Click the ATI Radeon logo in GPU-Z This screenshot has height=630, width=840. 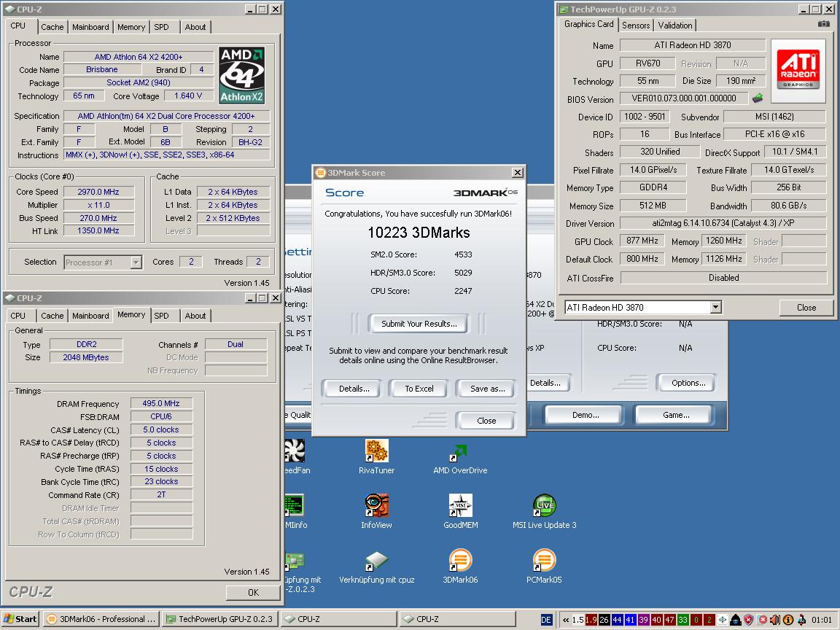click(798, 70)
